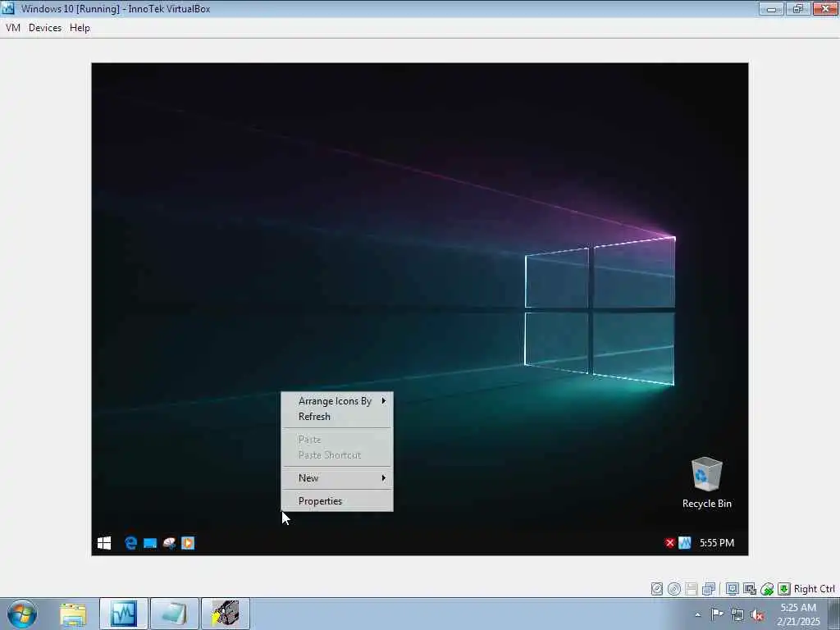The image size is (840, 630).
Task: Open host clock showing 5:25 AM
Action: coord(798,614)
